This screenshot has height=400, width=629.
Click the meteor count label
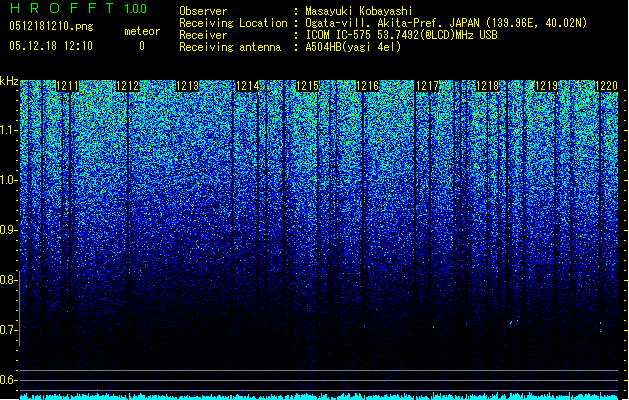point(142,31)
